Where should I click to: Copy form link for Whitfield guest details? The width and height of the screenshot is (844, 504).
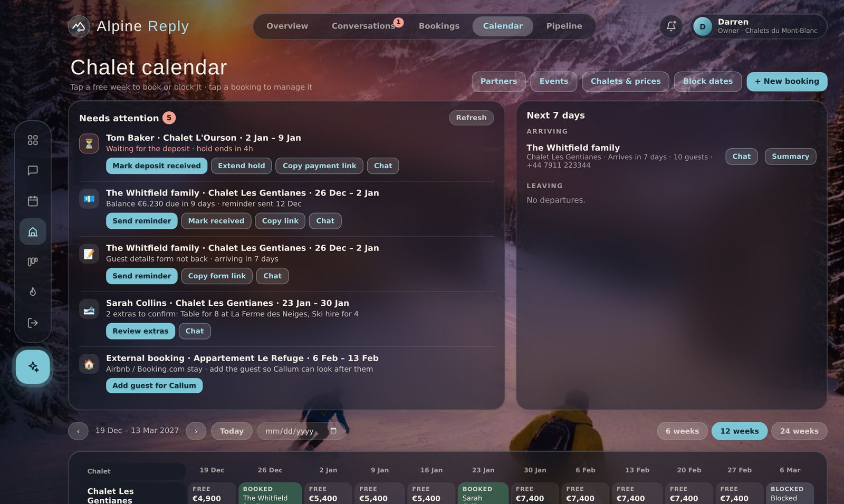tap(217, 276)
